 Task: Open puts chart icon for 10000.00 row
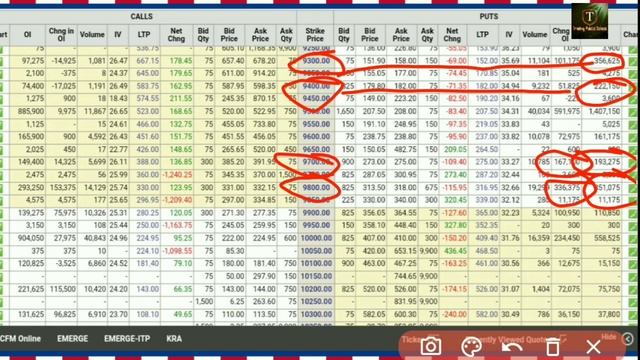click(x=633, y=238)
